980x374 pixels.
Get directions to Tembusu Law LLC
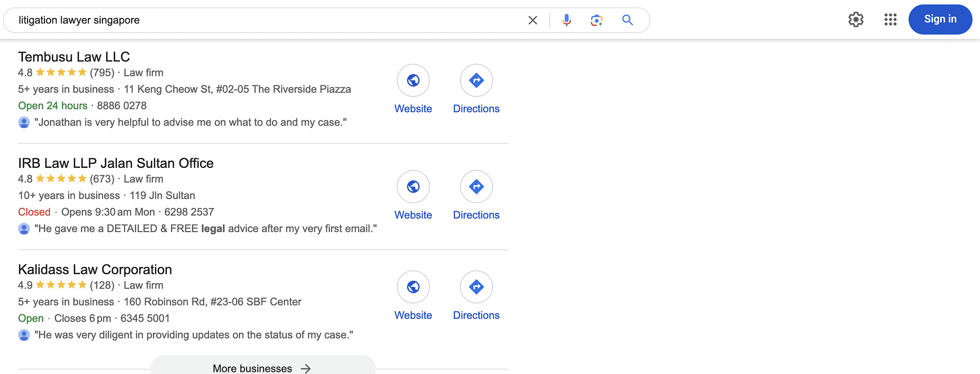click(476, 81)
